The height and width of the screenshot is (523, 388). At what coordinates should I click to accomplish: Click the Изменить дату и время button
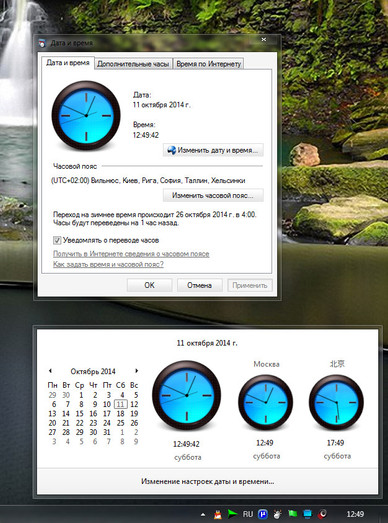click(x=213, y=150)
